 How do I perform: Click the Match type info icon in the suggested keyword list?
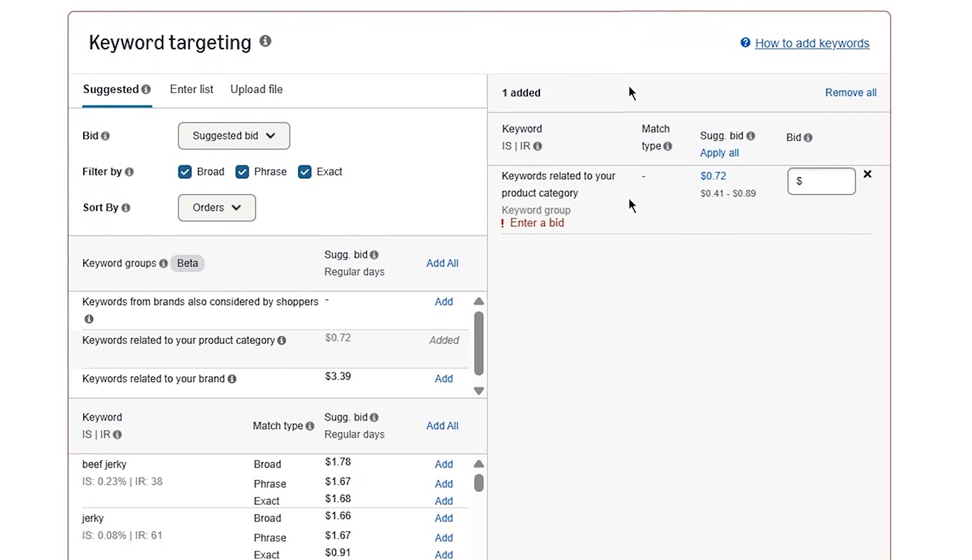point(309,426)
